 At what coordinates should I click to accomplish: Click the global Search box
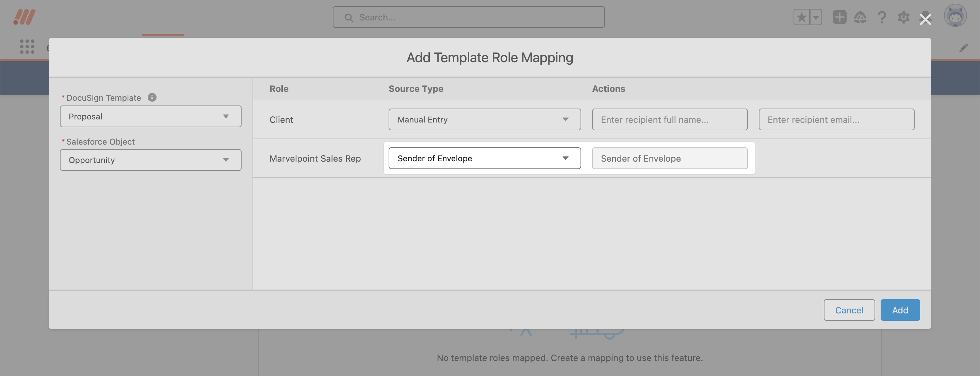(x=468, y=17)
